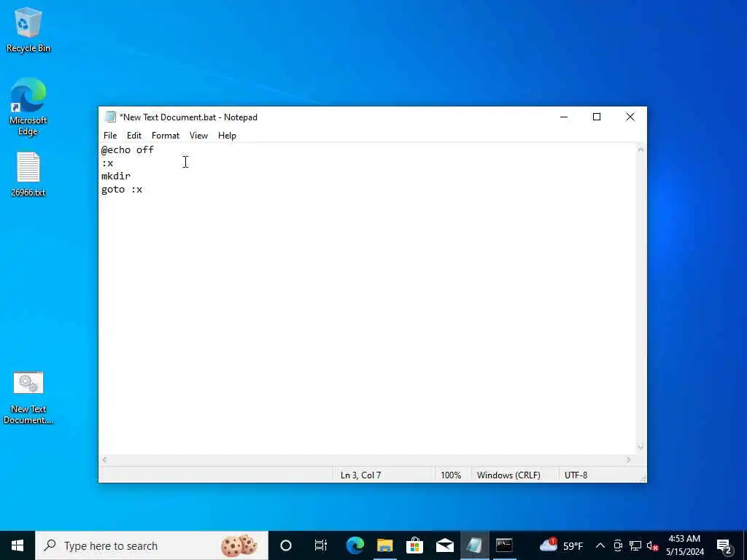747x560 pixels.
Task: Open Task View from the taskbar
Action: pyautogui.click(x=321, y=545)
